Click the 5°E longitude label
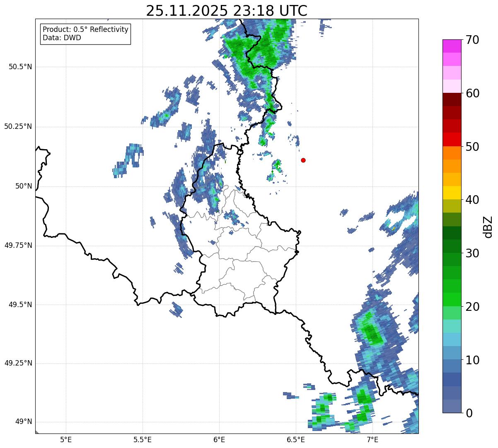The height and width of the screenshot is (448, 498). point(66,439)
